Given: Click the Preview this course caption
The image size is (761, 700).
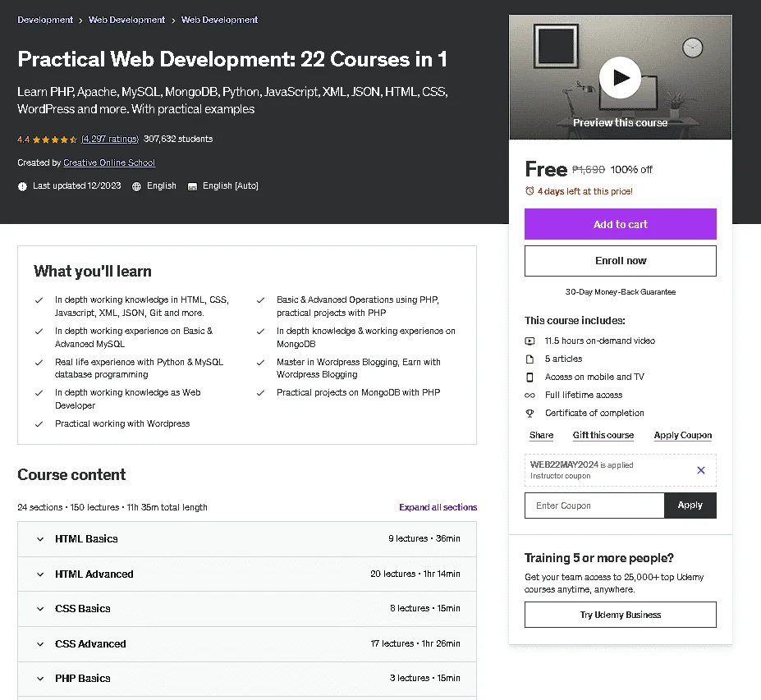Looking at the screenshot, I should coord(621,123).
